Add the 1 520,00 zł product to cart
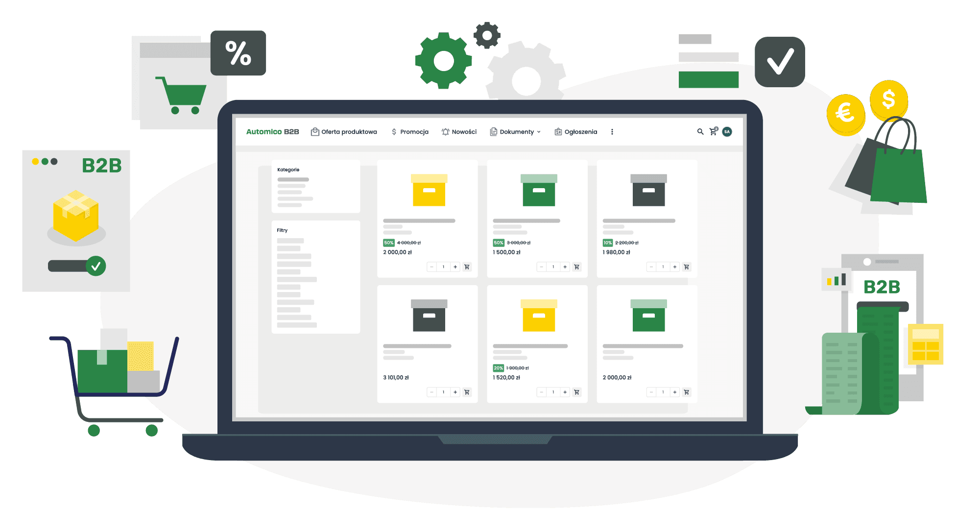 click(576, 392)
